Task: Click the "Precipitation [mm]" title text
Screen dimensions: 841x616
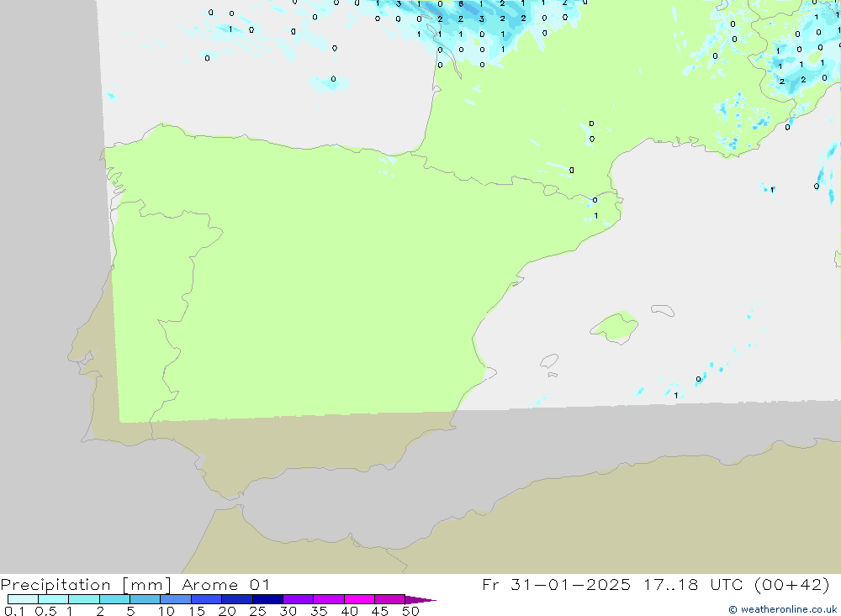Action: (x=86, y=585)
